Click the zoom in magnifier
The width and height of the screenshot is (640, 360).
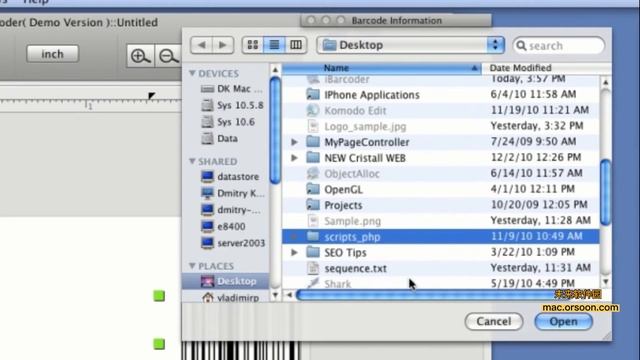tap(140, 56)
